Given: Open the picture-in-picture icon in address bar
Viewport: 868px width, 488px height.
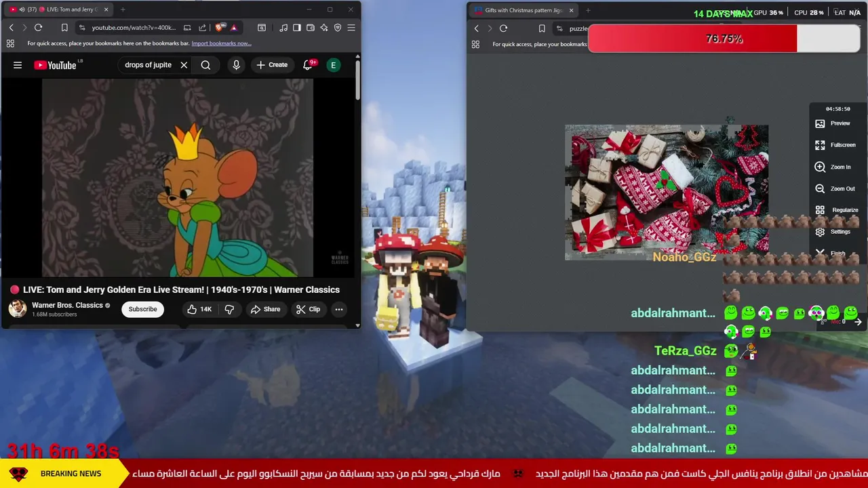Looking at the screenshot, I should coord(187,28).
